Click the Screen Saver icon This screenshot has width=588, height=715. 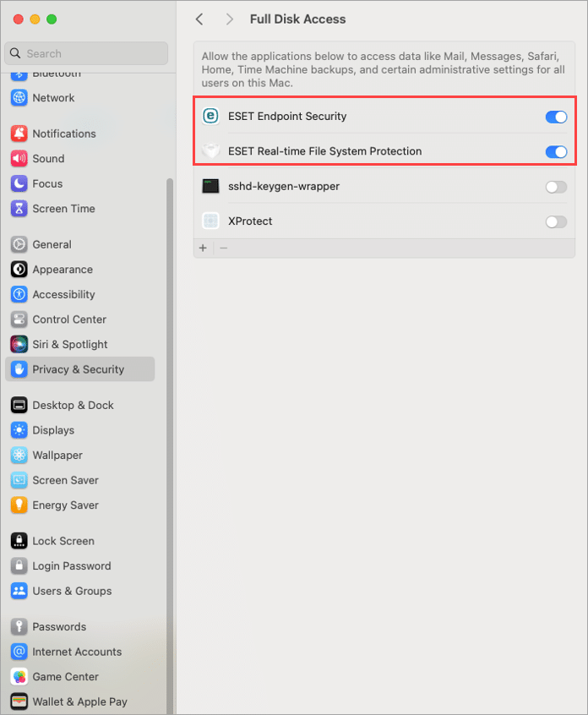[x=19, y=480]
